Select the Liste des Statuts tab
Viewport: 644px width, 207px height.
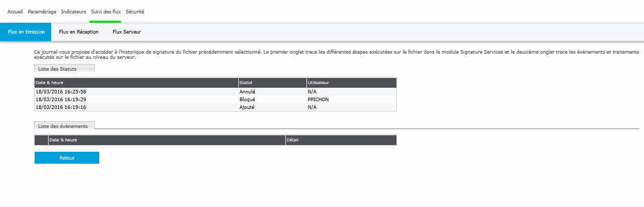(64, 68)
